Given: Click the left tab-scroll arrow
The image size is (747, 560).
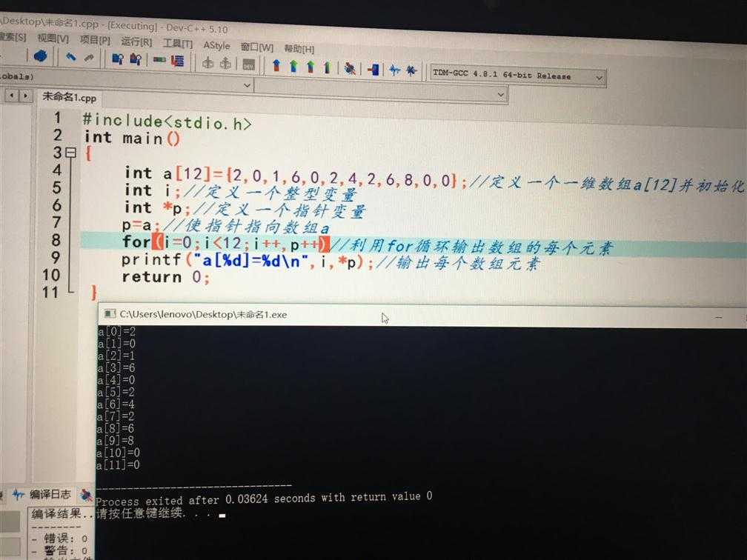Looking at the screenshot, I should point(11,96).
